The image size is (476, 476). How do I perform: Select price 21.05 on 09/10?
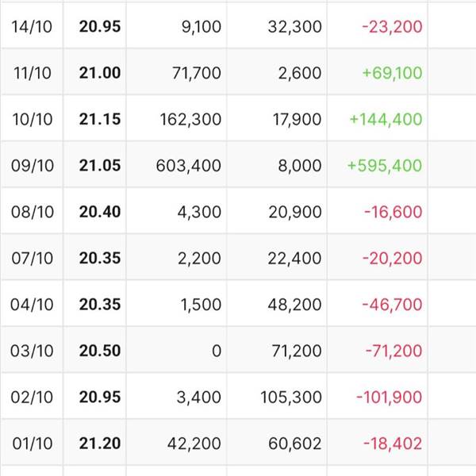coord(100,166)
